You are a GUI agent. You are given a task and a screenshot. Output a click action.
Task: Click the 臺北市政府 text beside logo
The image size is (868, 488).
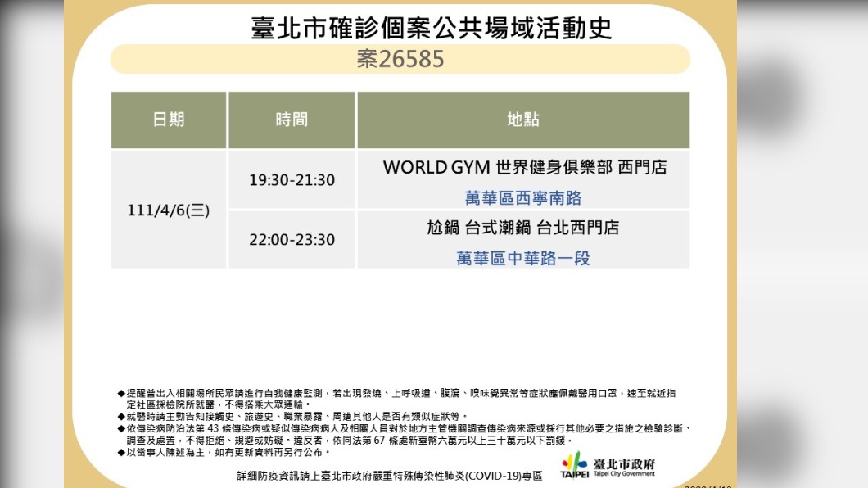coord(624,463)
